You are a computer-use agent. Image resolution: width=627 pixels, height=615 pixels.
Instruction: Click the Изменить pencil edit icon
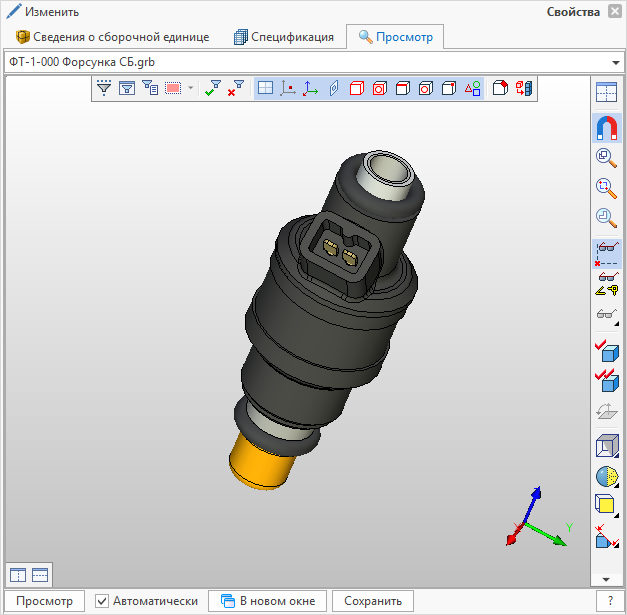14,11
